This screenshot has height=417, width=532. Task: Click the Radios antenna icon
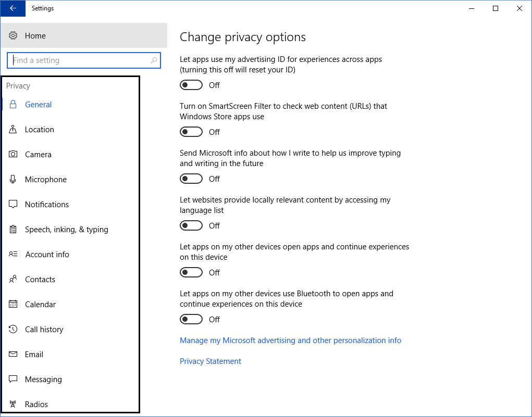point(14,405)
